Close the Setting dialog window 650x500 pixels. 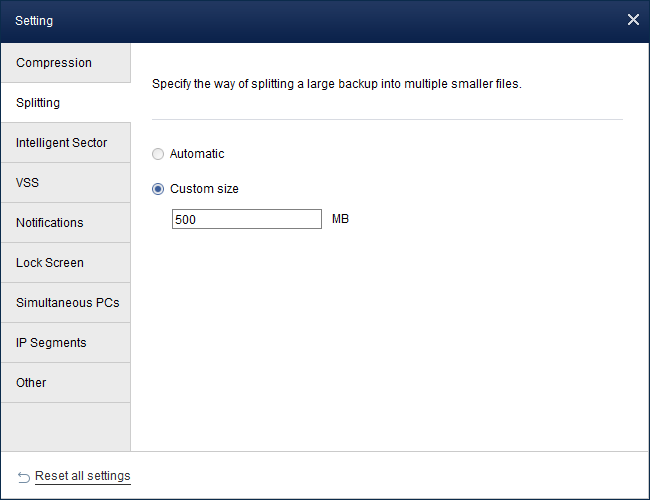[632, 20]
